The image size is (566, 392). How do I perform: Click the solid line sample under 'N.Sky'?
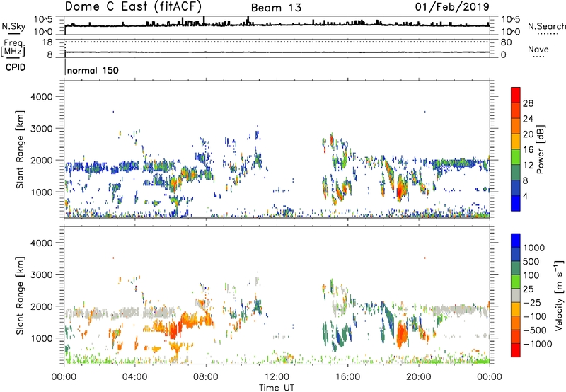13,33
